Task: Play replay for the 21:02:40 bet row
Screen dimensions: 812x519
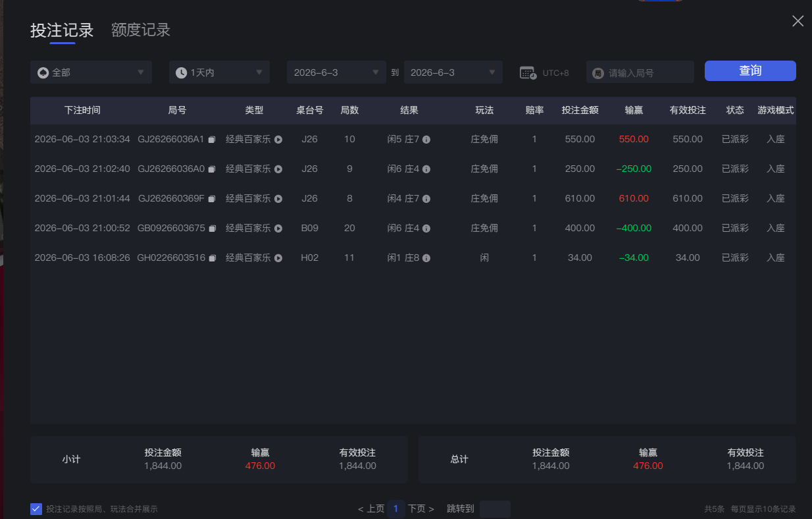Action: click(x=278, y=169)
